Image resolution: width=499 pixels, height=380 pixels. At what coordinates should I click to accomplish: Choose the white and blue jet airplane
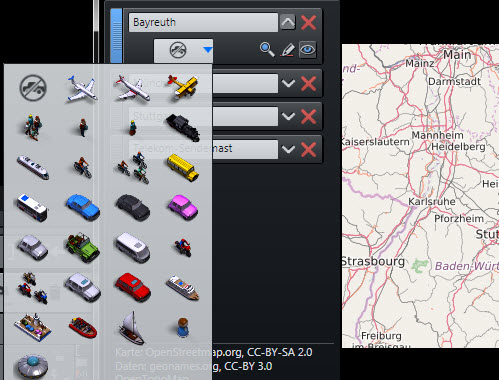(82, 89)
